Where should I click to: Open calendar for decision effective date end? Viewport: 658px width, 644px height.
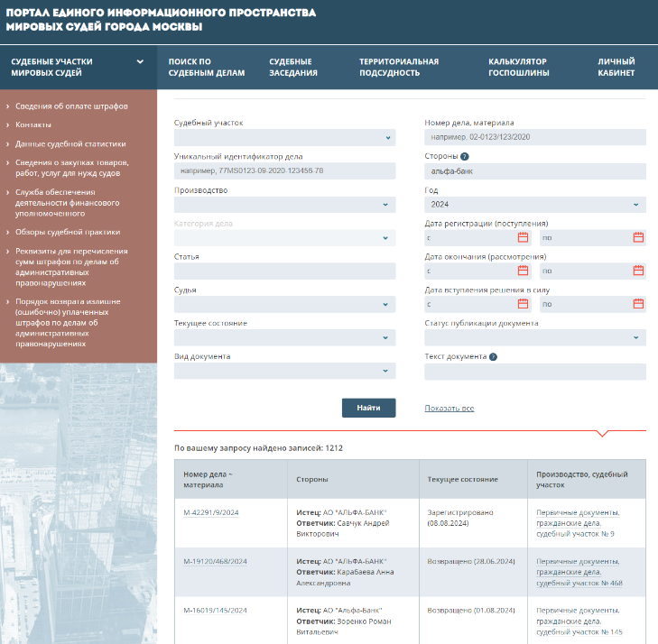click(638, 304)
